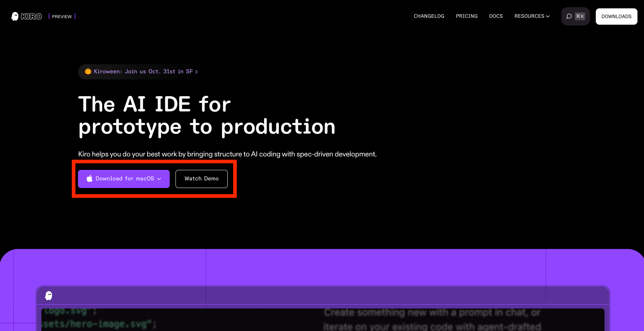Screen dimensions: 644x331
Task: Open the CHANGELOG page
Action: tap(429, 16)
